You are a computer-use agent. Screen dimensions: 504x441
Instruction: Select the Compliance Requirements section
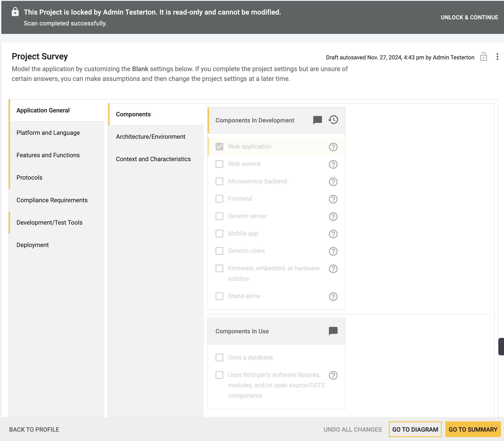tap(52, 200)
